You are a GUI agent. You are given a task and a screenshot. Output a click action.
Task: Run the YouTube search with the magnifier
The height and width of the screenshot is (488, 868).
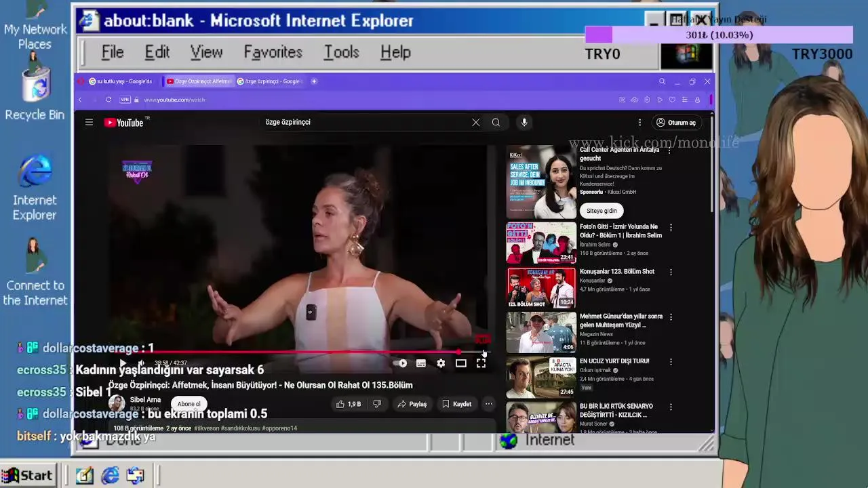click(496, 123)
